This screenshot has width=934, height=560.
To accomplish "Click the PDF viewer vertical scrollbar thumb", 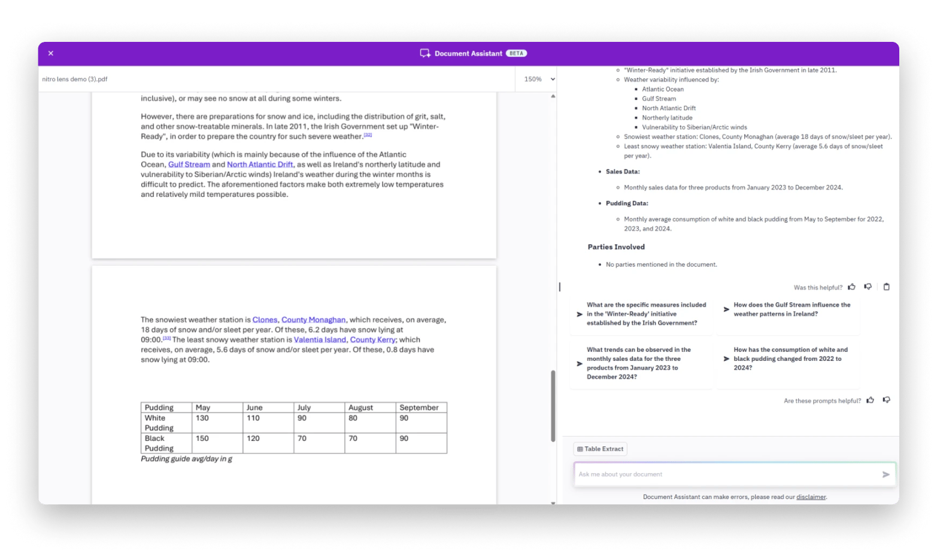I will [553, 406].
